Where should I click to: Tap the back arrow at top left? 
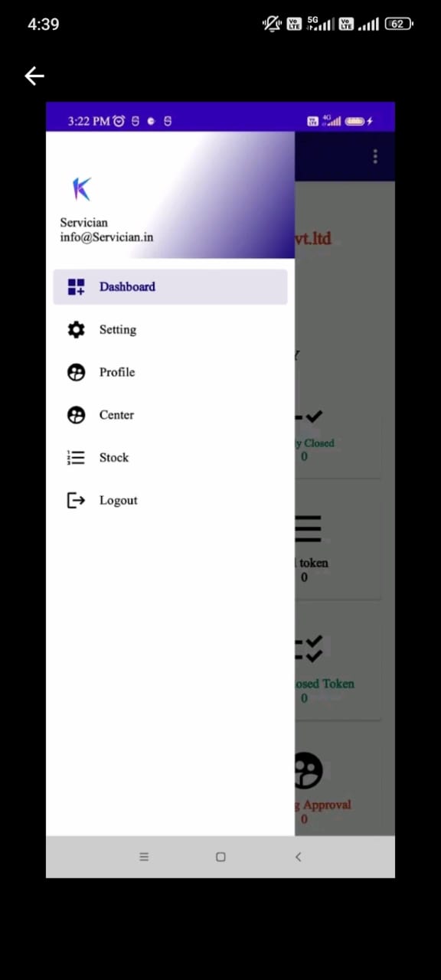[x=34, y=76]
